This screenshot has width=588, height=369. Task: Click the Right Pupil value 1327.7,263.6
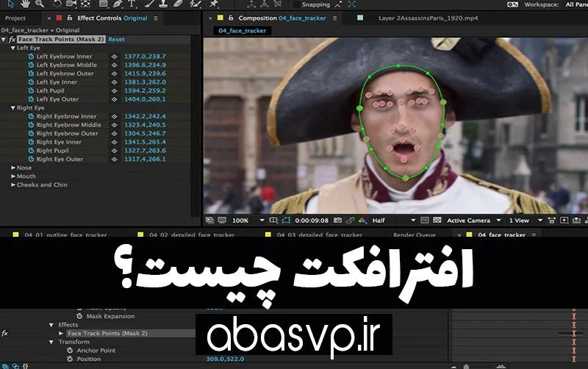click(x=145, y=151)
